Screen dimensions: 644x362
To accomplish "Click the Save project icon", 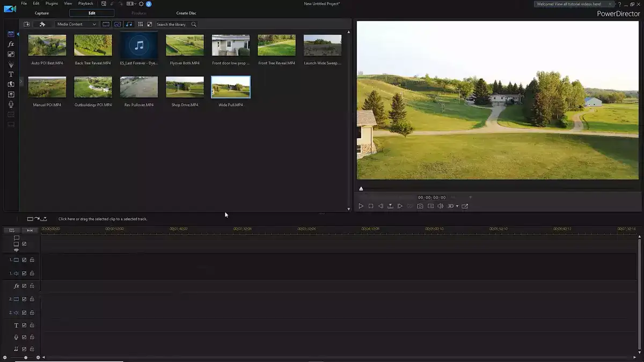I will coord(104,4).
